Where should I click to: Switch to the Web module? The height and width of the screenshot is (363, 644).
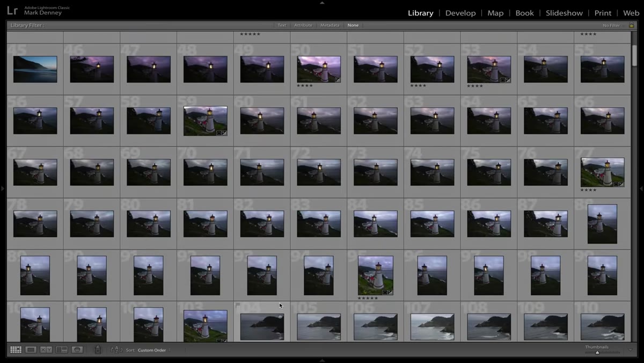[x=631, y=13]
